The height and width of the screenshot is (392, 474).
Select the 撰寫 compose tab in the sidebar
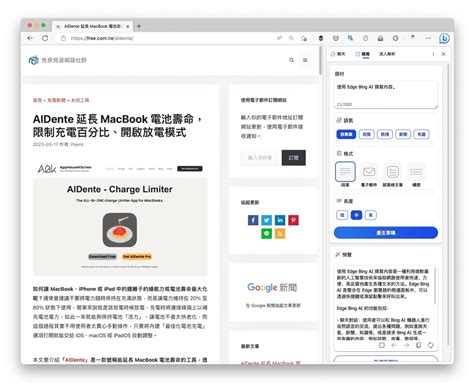[x=362, y=54]
